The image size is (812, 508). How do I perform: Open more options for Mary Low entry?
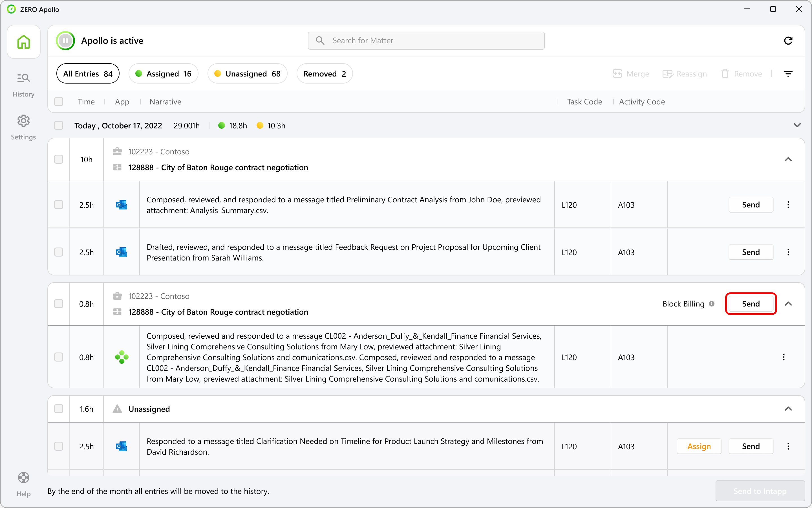pyautogui.click(x=784, y=357)
